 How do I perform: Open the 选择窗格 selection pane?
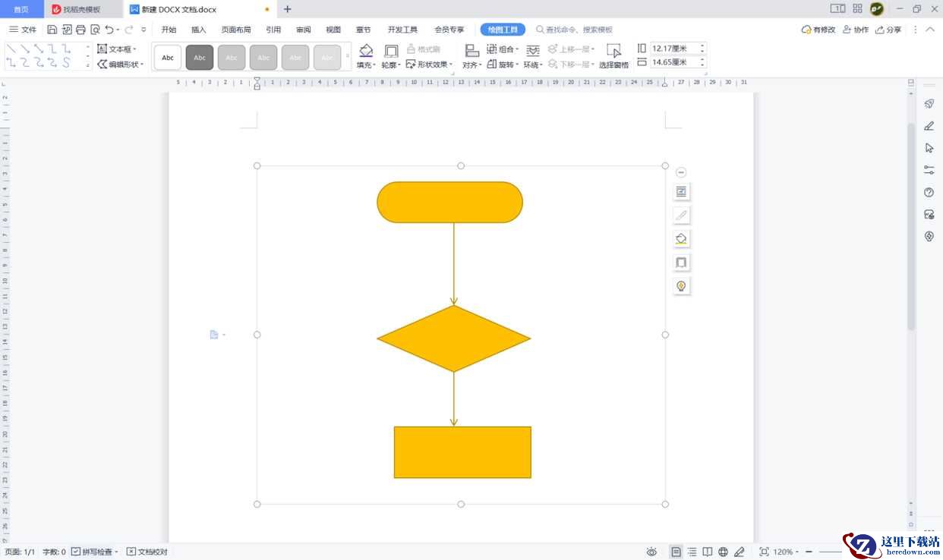click(613, 56)
